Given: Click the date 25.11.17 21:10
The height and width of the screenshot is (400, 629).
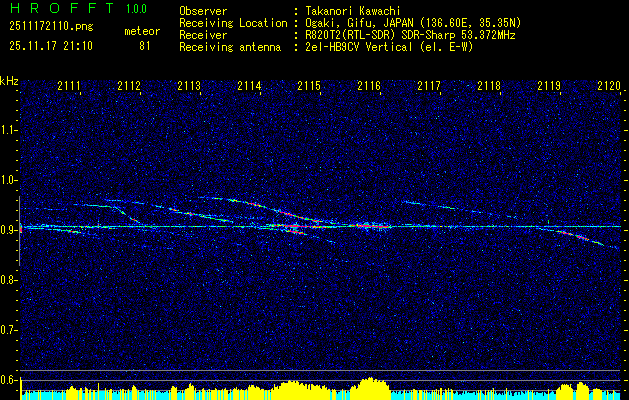Looking at the screenshot, I should 51,46.
